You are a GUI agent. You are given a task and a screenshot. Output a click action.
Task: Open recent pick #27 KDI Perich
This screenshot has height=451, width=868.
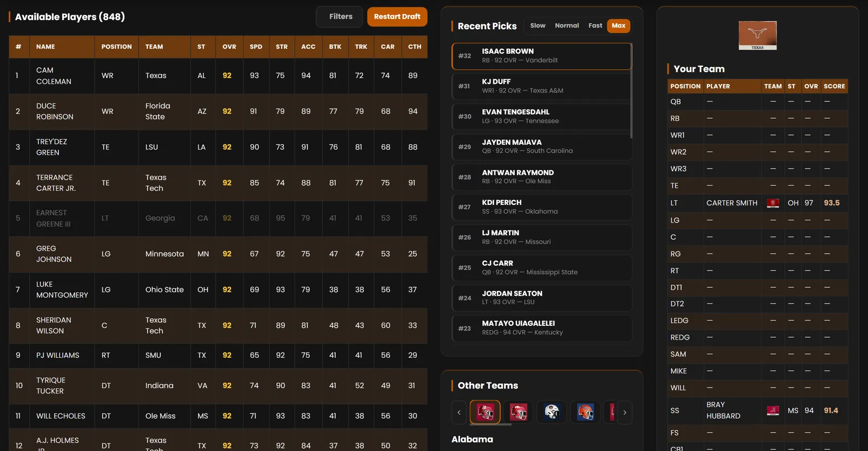click(541, 207)
